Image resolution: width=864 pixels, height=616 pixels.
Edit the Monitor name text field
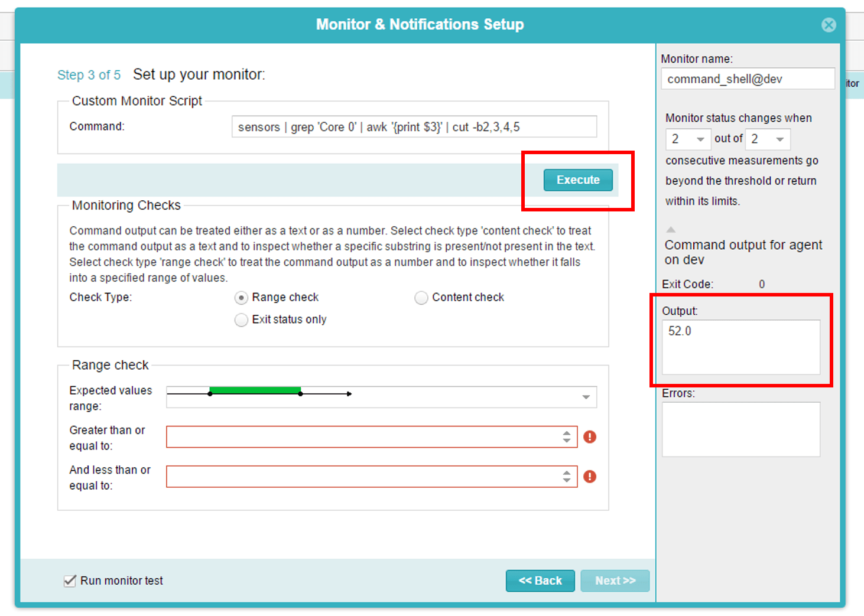point(747,79)
